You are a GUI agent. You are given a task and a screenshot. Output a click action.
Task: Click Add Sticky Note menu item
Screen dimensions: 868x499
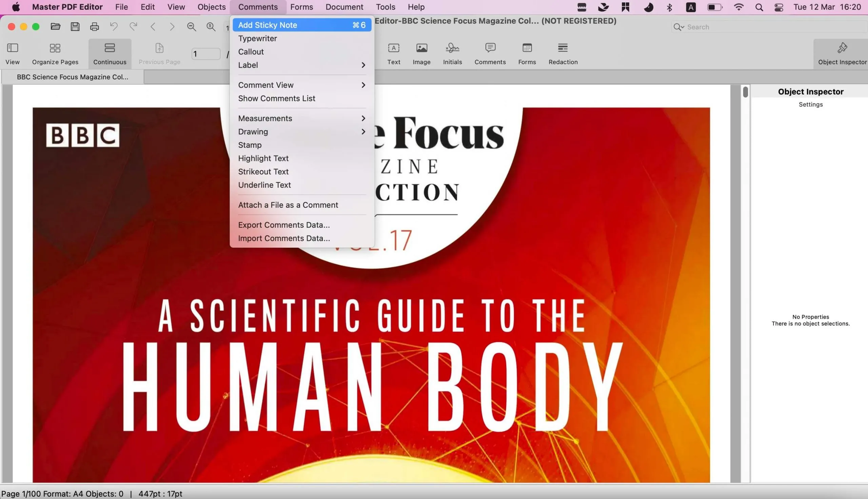click(x=302, y=24)
